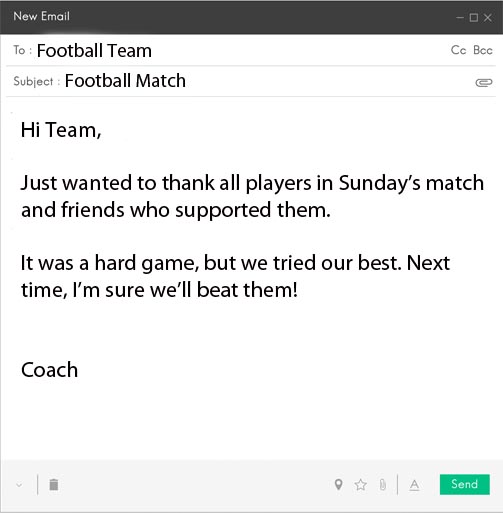Add a Cc recipient field
This screenshot has width=503, height=513.
pos(458,50)
